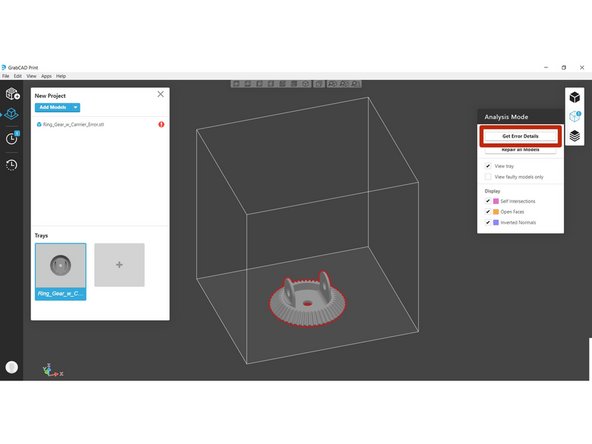Screen dimensions: 592x444
Task: Select the tray view icon in sidebar
Action: click(x=11, y=113)
